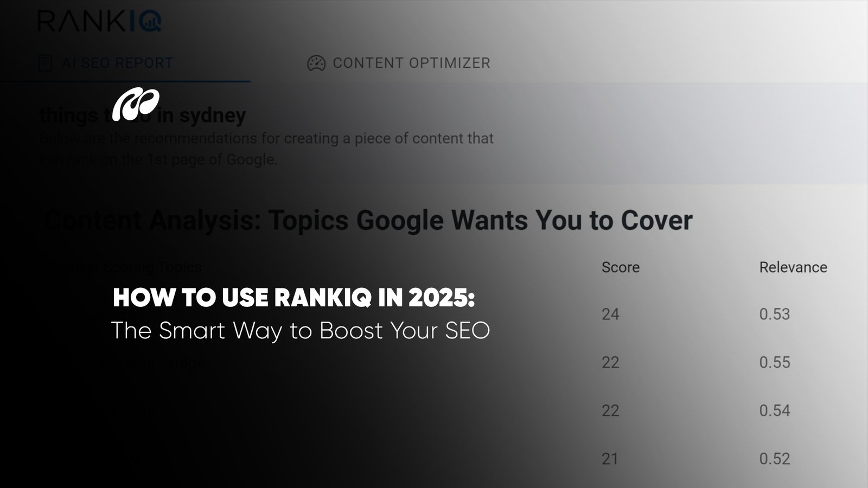The image size is (868, 488).
Task: Click the score value 24
Action: 610,314
